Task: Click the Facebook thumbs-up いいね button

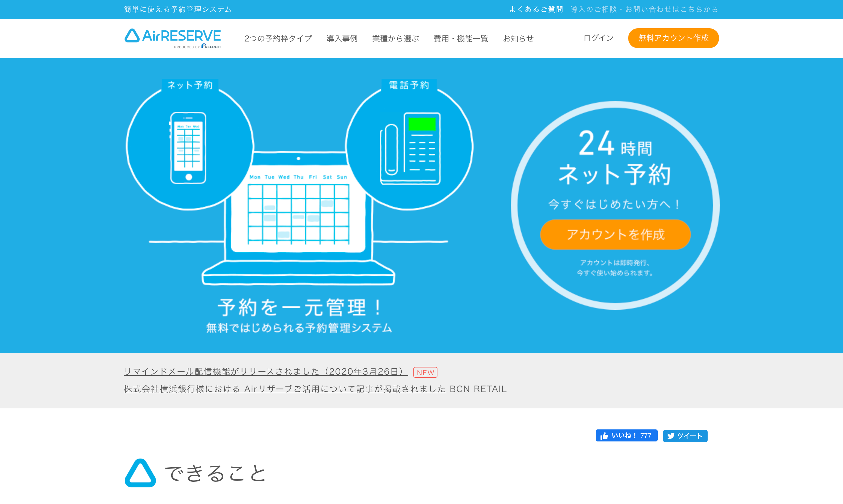Action: [626, 435]
